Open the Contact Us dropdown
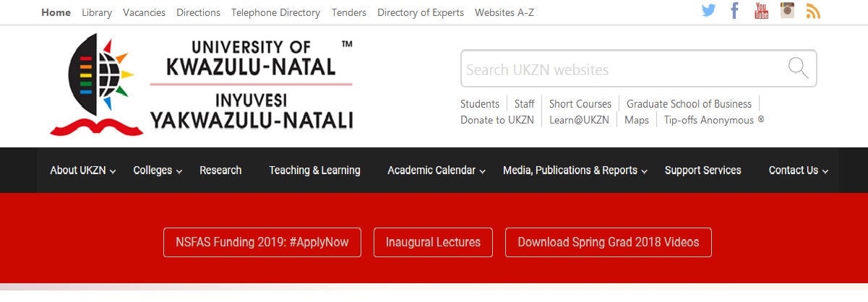Screen dimensions: 868x302 coord(798,171)
